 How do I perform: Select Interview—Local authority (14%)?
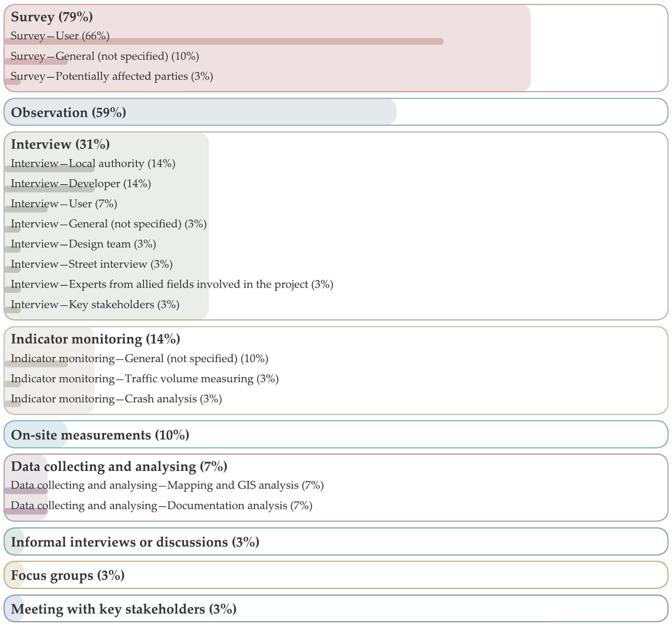click(93, 163)
